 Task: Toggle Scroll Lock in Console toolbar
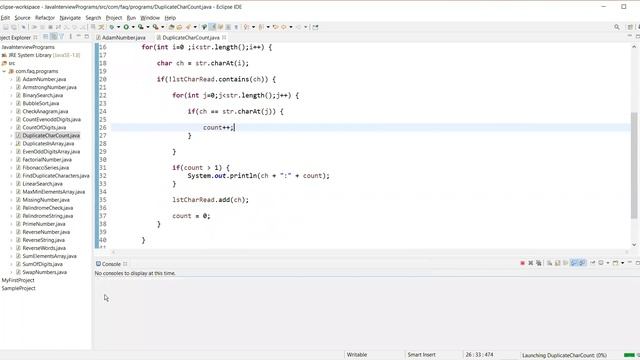(x=557, y=263)
